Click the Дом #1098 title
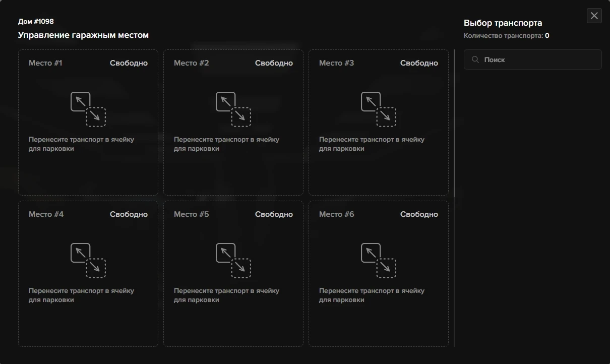This screenshot has width=610, height=364. click(36, 22)
